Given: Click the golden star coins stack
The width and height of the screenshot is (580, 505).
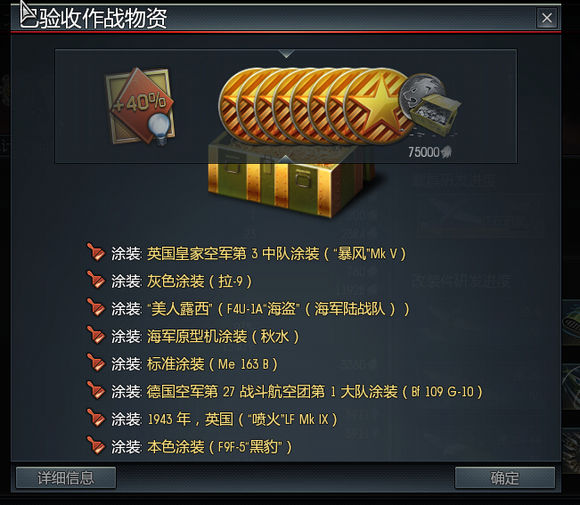Looking at the screenshot, I should (x=314, y=107).
